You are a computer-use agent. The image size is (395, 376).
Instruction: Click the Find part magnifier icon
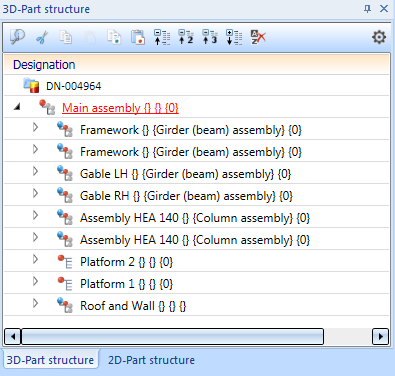pyautogui.click(x=17, y=37)
